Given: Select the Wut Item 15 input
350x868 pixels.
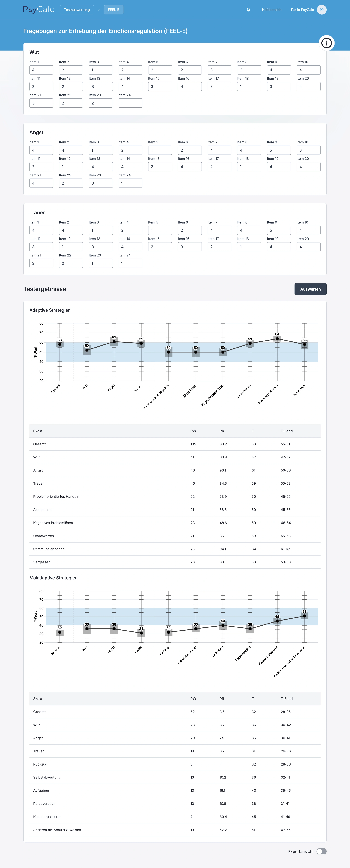Looking at the screenshot, I should click(x=160, y=87).
